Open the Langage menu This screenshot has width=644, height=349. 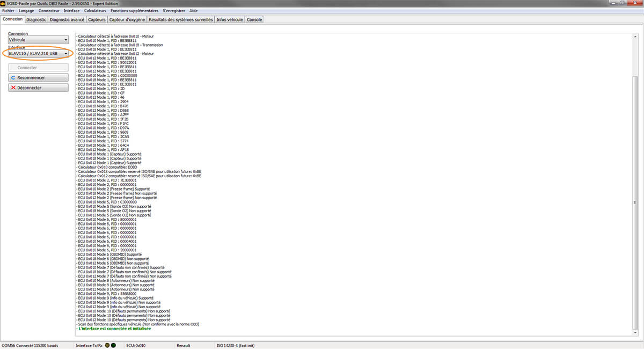(26, 11)
